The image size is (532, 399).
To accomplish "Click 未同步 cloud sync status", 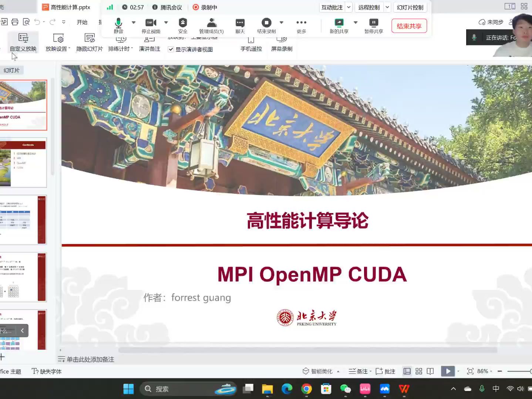I will pos(491,22).
